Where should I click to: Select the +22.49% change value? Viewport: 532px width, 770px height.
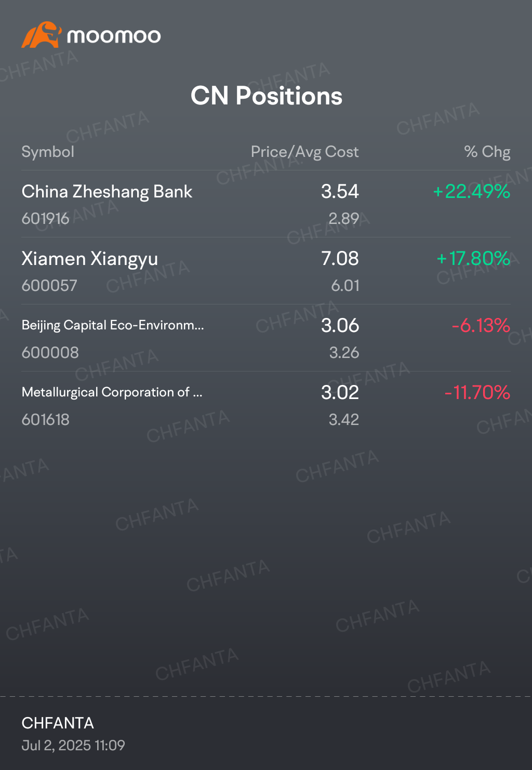[x=472, y=192]
